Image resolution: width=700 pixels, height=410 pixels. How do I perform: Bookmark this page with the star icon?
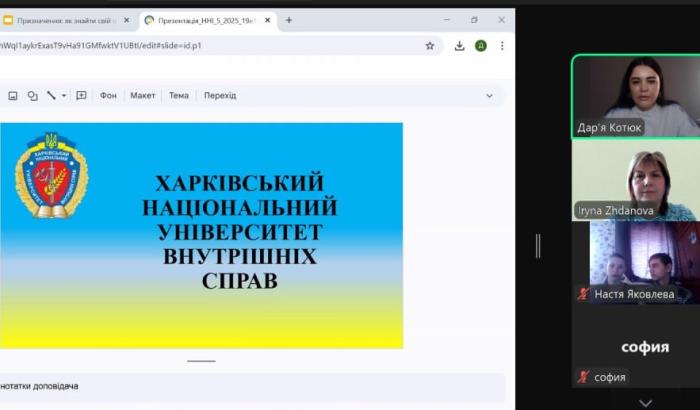click(x=430, y=45)
